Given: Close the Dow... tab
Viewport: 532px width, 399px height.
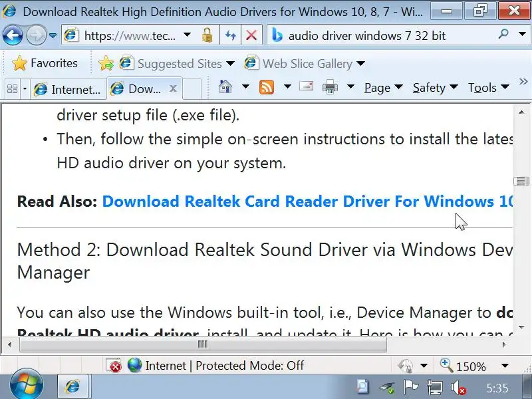Looking at the screenshot, I should [173, 88].
